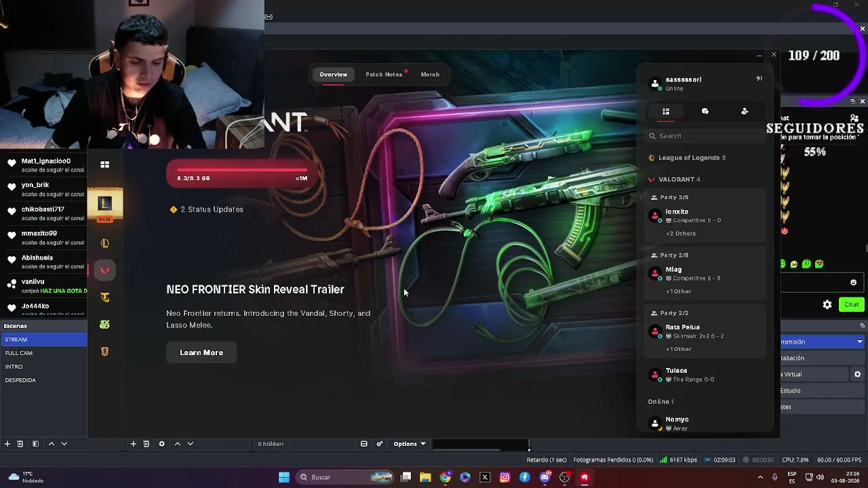Collapse the League of Legends friends group
The width and height of the screenshot is (868, 488).
pos(688,158)
